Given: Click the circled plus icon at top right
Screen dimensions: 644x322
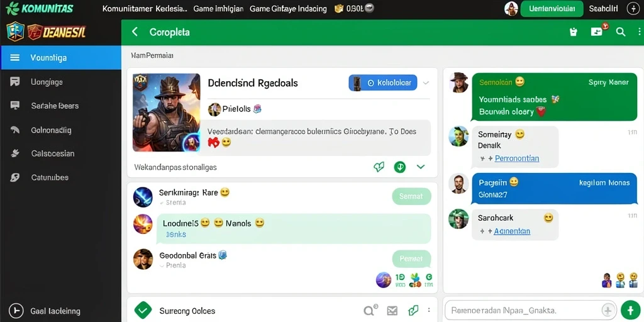Looking at the screenshot, I should 633,9.
